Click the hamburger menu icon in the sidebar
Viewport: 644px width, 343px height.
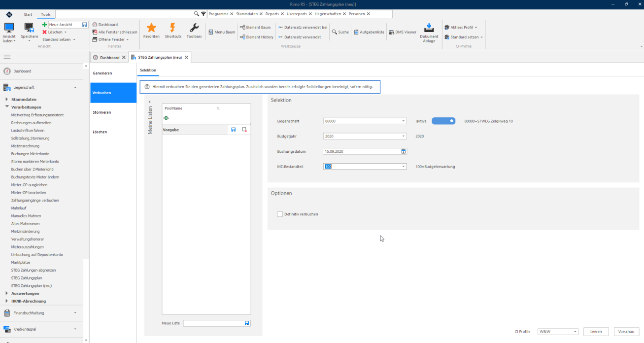click(7, 57)
